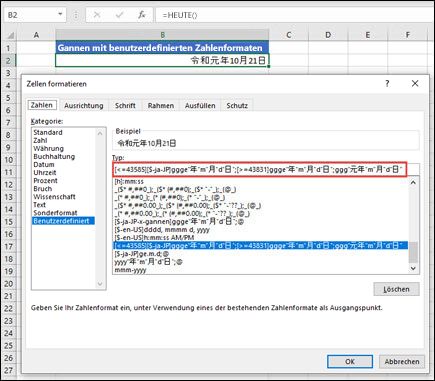Select cell B2 with Japanese date
The image size is (435, 381).
(162, 60)
